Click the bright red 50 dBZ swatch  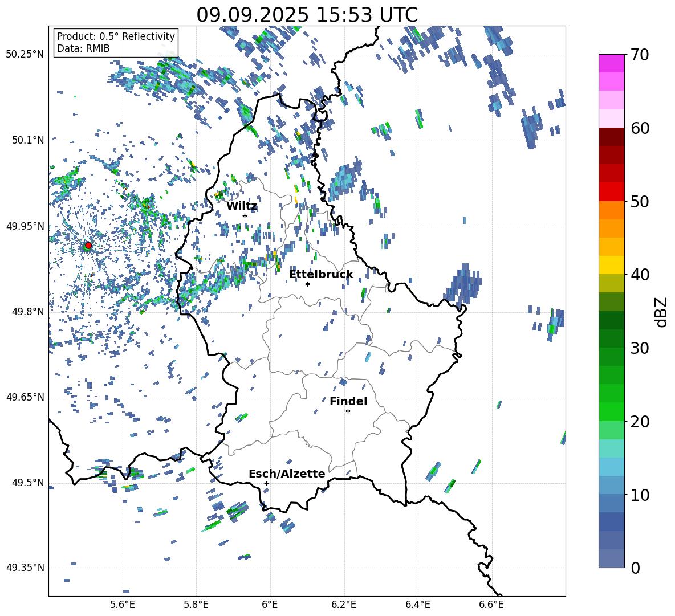tap(611, 192)
